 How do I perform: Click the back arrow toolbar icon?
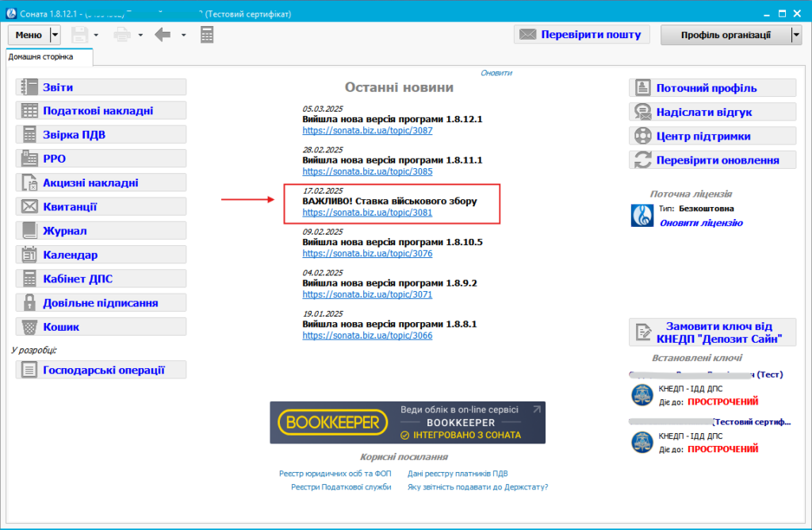(163, 35)
